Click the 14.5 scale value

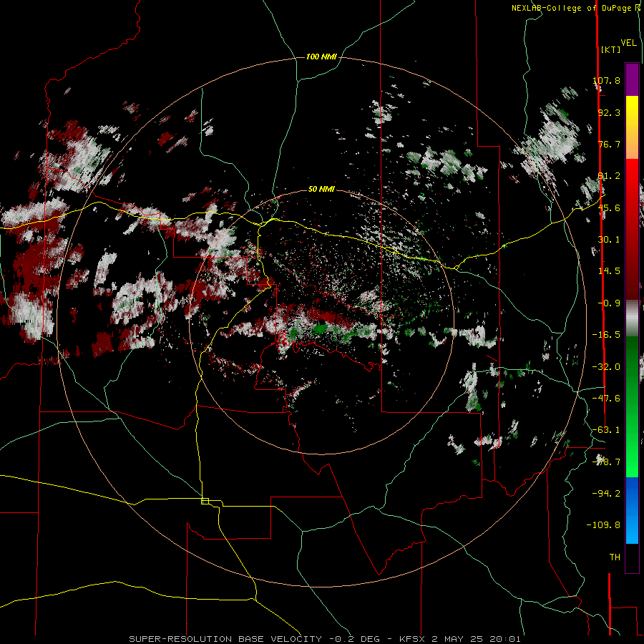click(x=609, y=271)
